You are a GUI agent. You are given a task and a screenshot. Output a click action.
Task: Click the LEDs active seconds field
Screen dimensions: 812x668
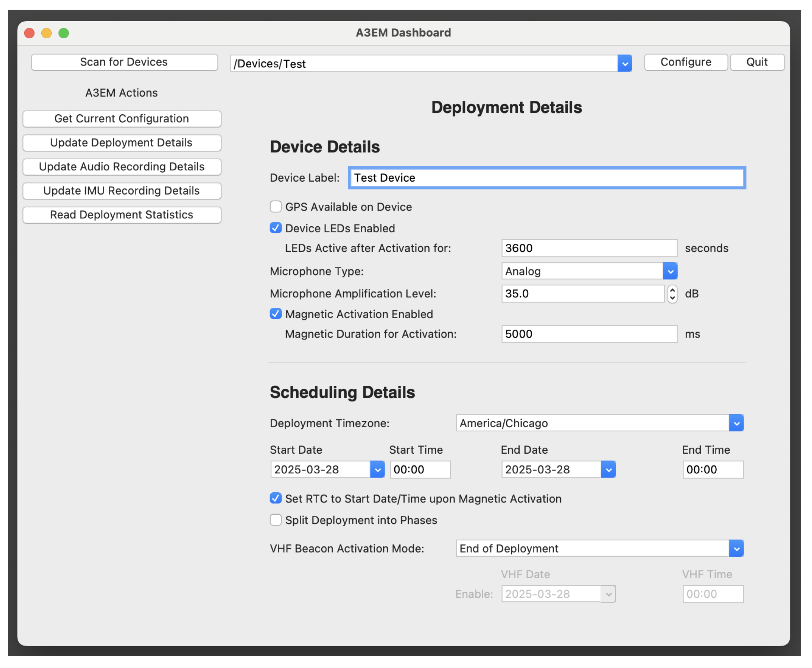coord(590,249)
